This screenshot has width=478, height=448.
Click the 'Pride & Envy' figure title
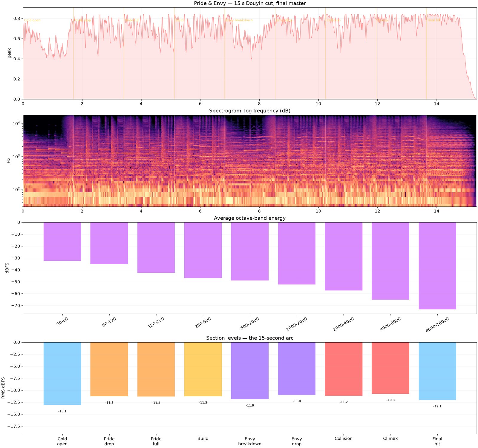(250, 4)
